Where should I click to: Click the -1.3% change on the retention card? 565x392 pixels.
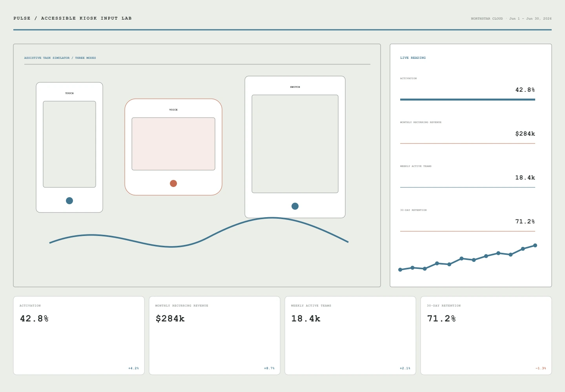[541, 368]
